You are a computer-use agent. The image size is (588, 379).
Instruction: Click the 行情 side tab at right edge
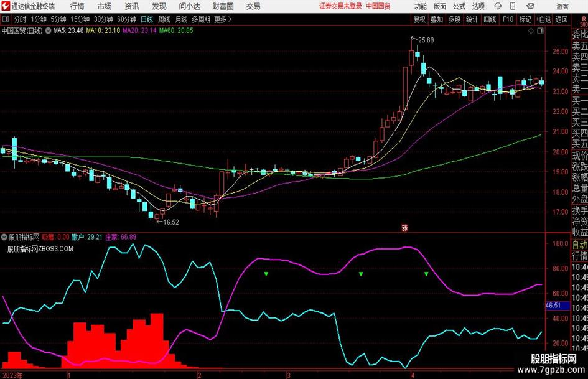(580, 256)
